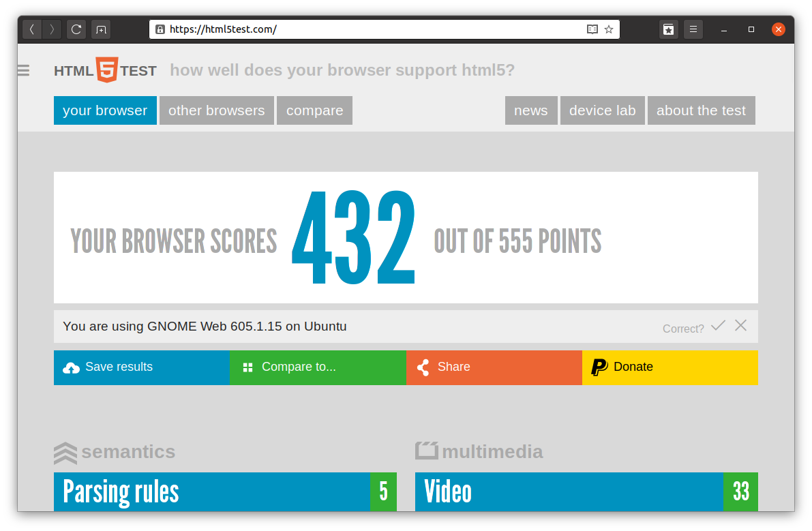Toggle reader mode icon in the address bar
This screenshot has width=812, height=531.
(x=592, y=29)
